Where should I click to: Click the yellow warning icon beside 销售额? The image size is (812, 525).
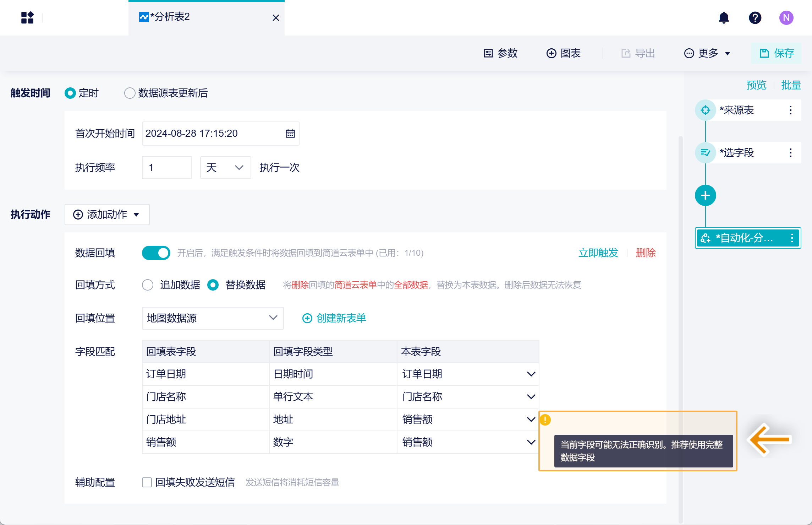(x=545, y=420)
